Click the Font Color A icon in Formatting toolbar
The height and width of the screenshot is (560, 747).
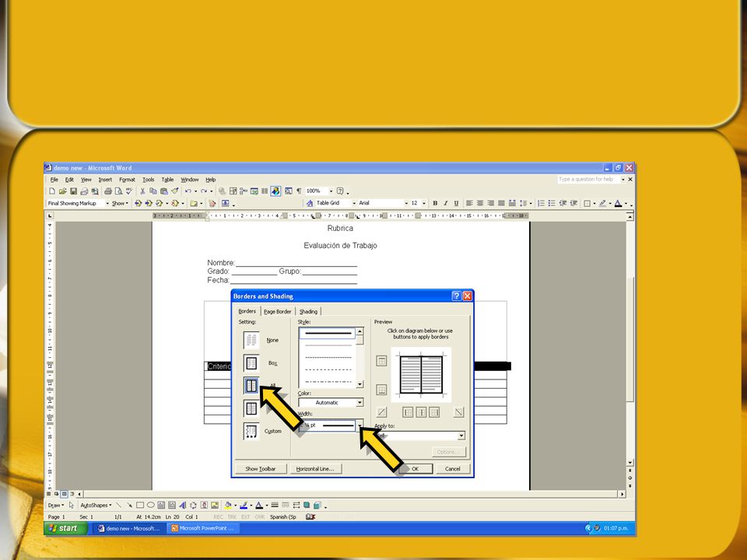[618, 203]
